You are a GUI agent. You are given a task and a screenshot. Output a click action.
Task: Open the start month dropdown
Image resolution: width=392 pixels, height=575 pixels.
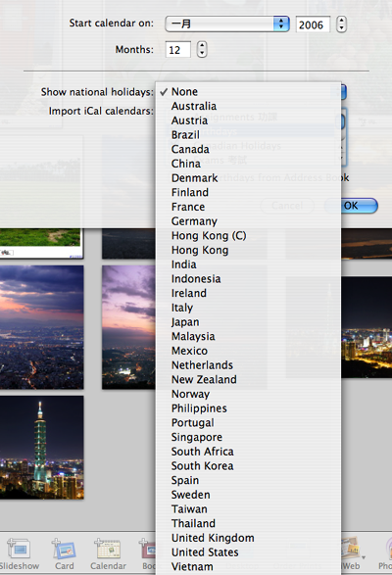[x=227, y=24]
